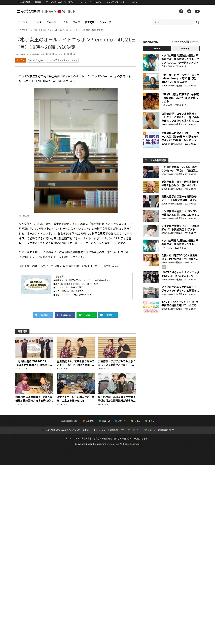Image resolution: width=215 pixels, height=644 pixels.
Task: Focus the Search input field
Action: pos(173,22)
